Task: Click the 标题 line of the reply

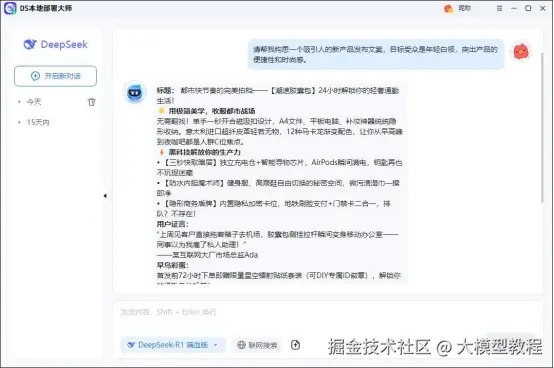Action: [278, 95]
